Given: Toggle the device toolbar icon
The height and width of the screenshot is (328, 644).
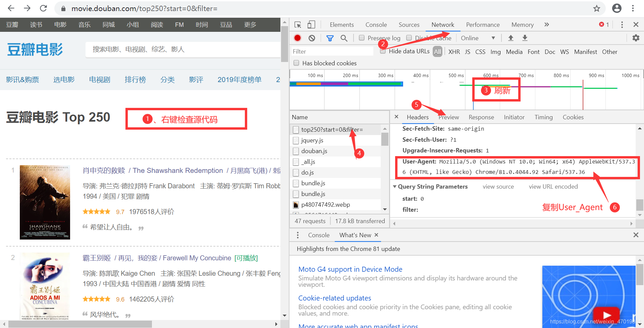Looking at the screenshot, I should 311,25.
